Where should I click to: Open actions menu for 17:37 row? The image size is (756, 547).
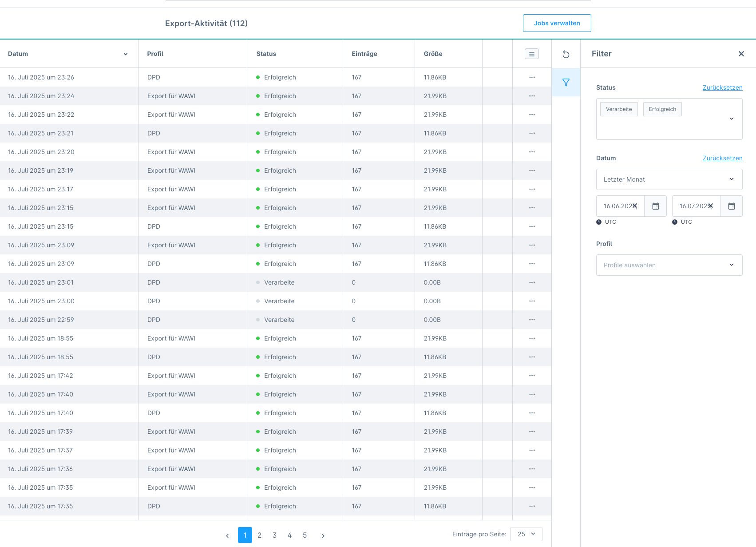532,450
